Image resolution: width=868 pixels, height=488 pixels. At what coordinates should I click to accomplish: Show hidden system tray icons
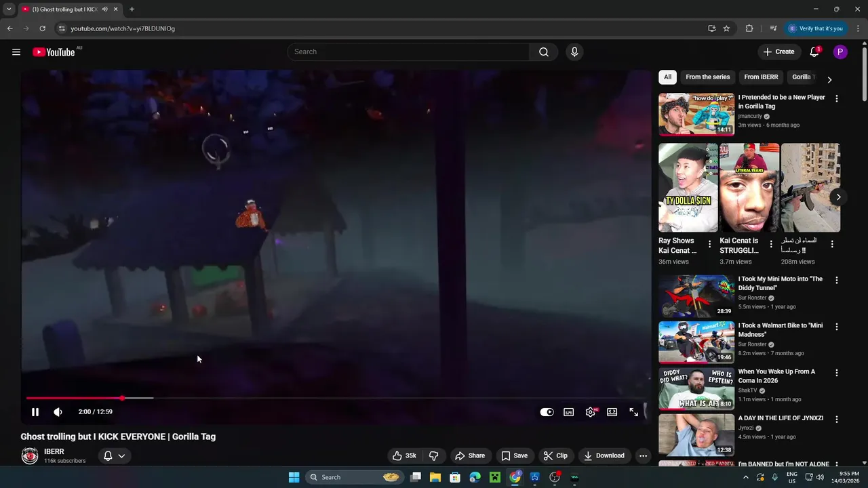click(746, 477)
